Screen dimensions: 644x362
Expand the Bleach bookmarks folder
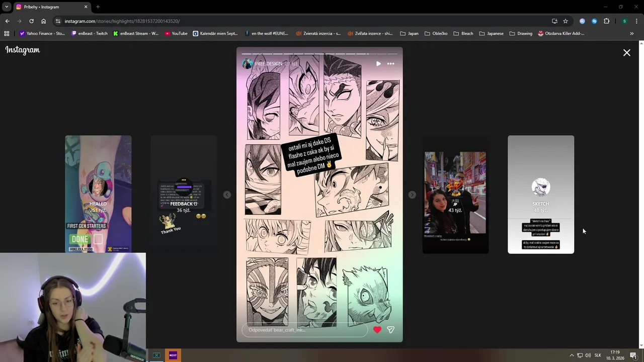(463, 34)
